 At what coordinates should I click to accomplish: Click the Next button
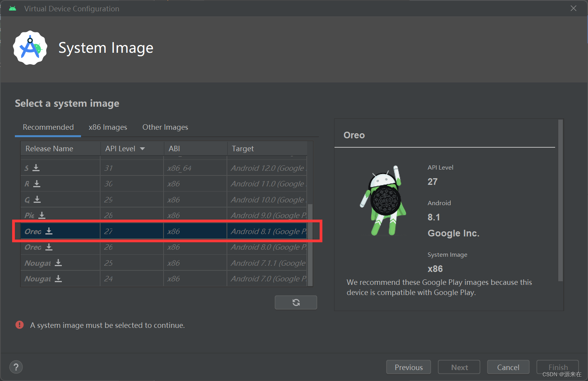click(459, 367)
